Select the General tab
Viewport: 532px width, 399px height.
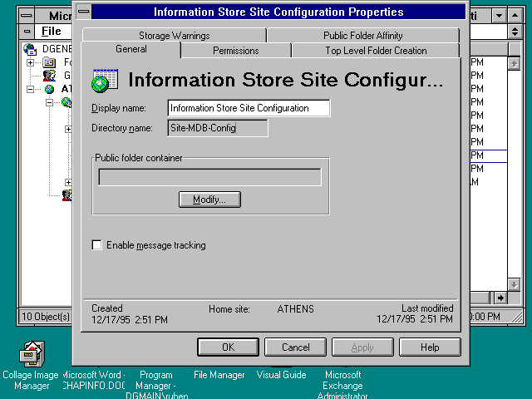[x=131, y=49]
